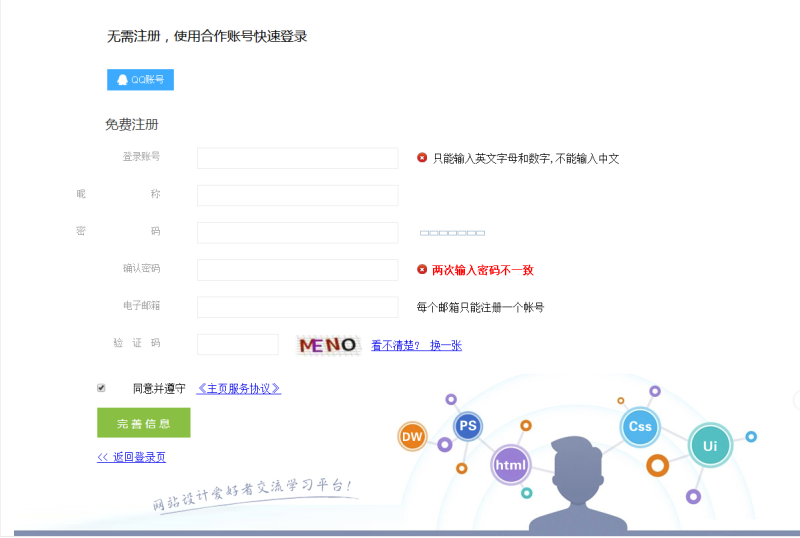This screenshot has height=538, width=800.
Task: Toggle the 同意并遵守 agreement checkbox
Action: pos(101,388)
